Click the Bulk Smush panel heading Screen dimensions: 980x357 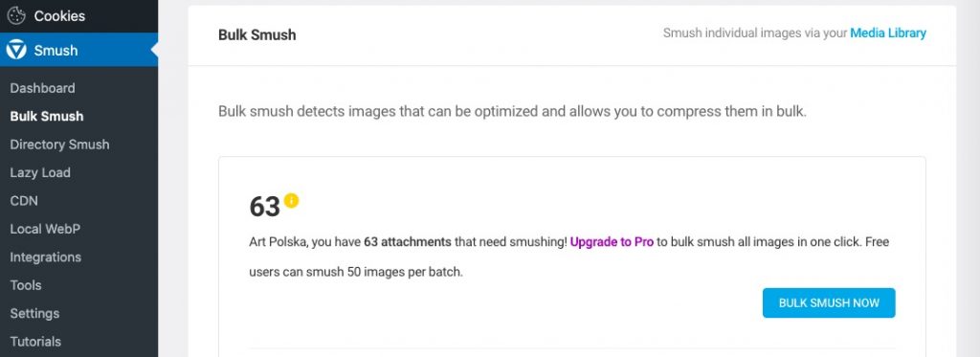point(256,35)
